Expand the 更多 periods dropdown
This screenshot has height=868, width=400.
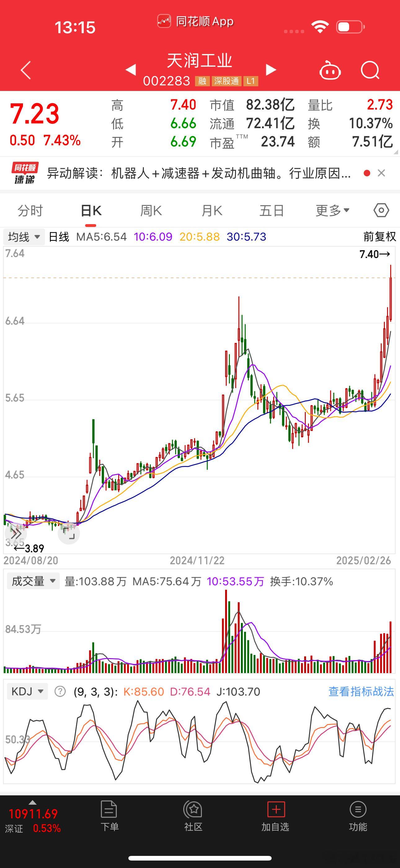click(332, 210)
